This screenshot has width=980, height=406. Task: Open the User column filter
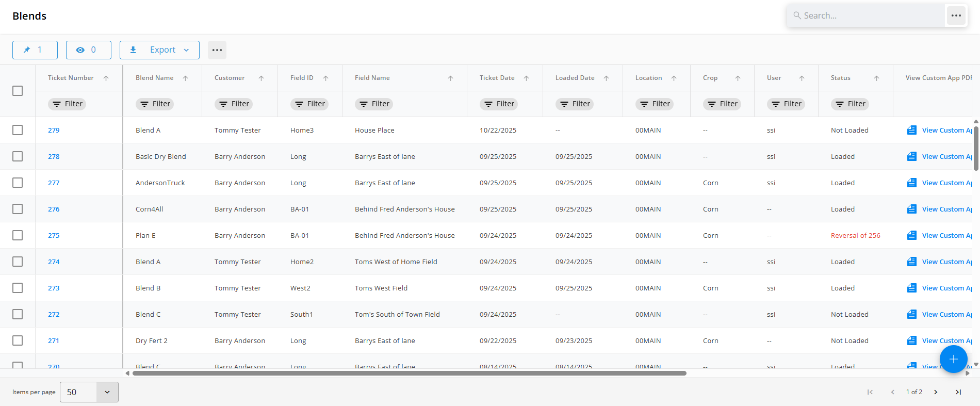point(786,104)
